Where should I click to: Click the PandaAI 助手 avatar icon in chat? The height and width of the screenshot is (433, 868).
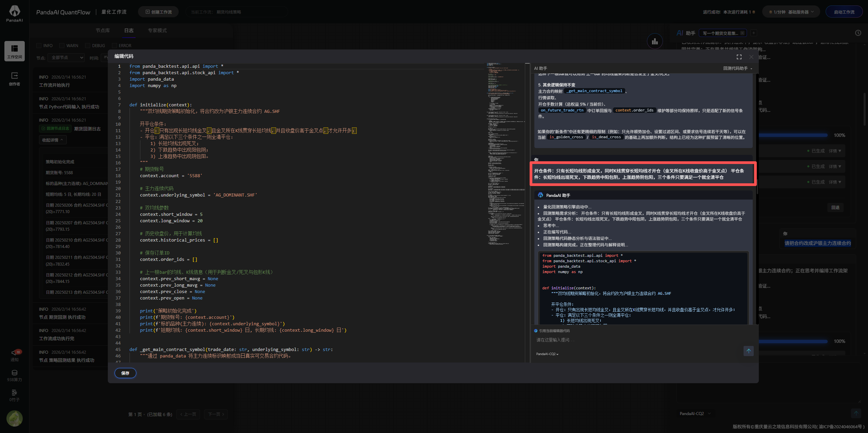click(540, 195)
